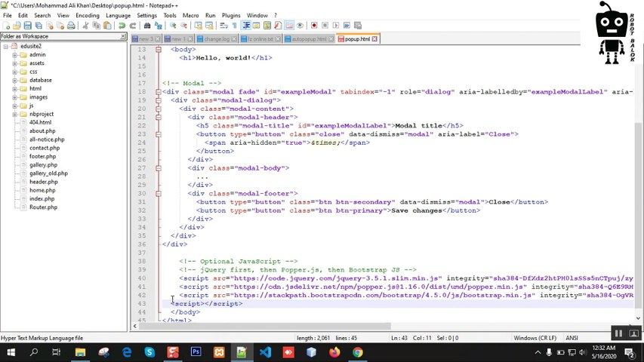Open index.php from the workspace tree
Viewport: 644px width, 362px height.
[42, 198]
